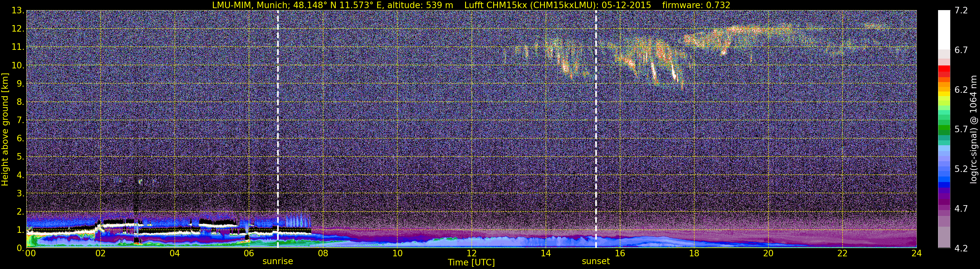The width and height of the screenshot is (980, 269).
Task: Click the colorbar value "4.7"
Action: tap(961, 208)
